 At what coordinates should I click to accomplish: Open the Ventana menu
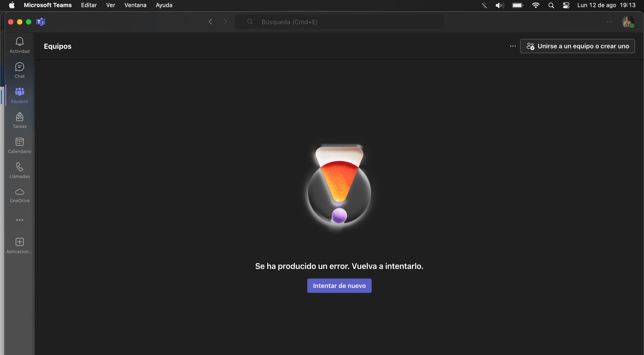pyautogui.click(x=135, y=5)
